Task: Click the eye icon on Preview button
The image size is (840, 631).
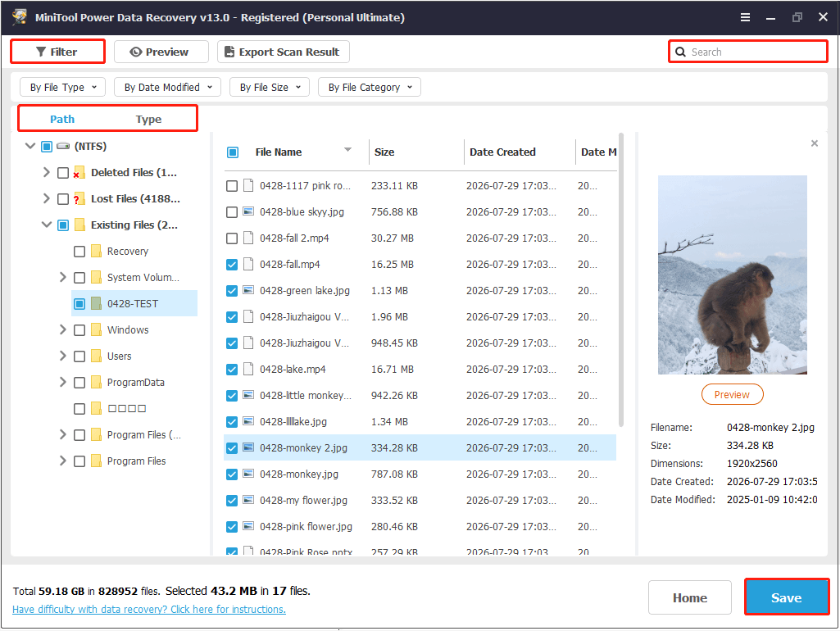Action: [x=136, y=52]
